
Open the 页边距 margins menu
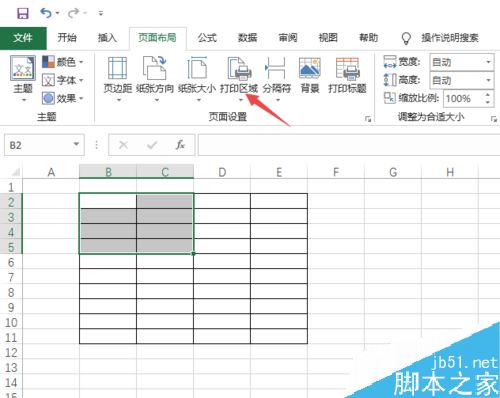pos(118,79)
